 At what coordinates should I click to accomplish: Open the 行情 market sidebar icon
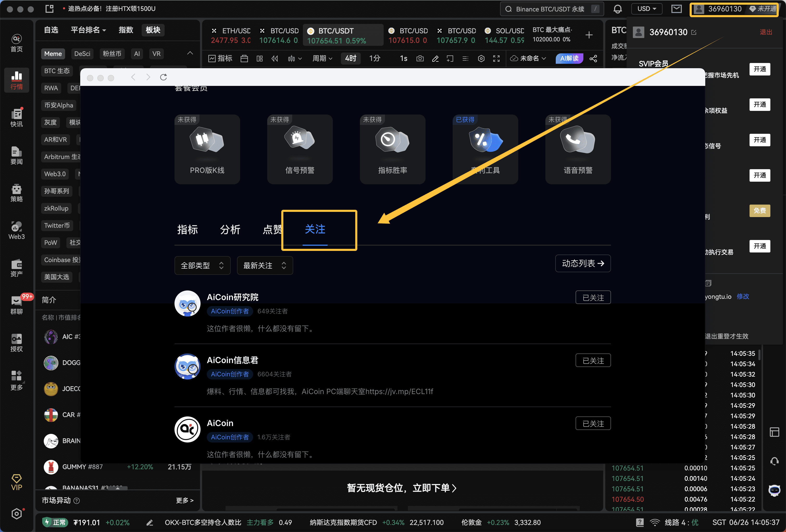16,80
